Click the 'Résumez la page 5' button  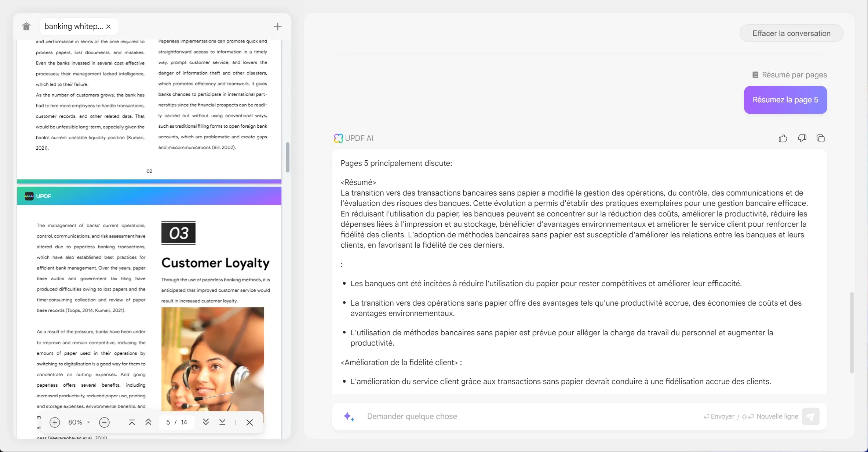(x=785, y=100)
